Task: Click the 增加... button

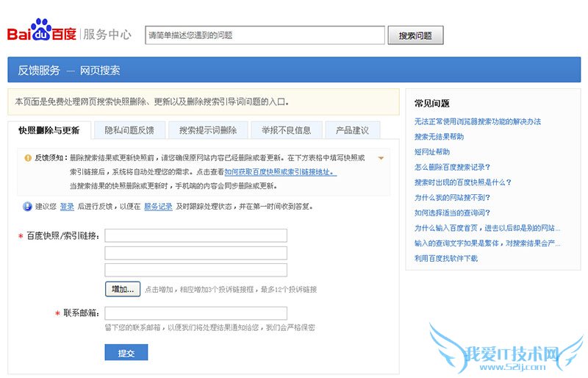Action: point(123,289)
